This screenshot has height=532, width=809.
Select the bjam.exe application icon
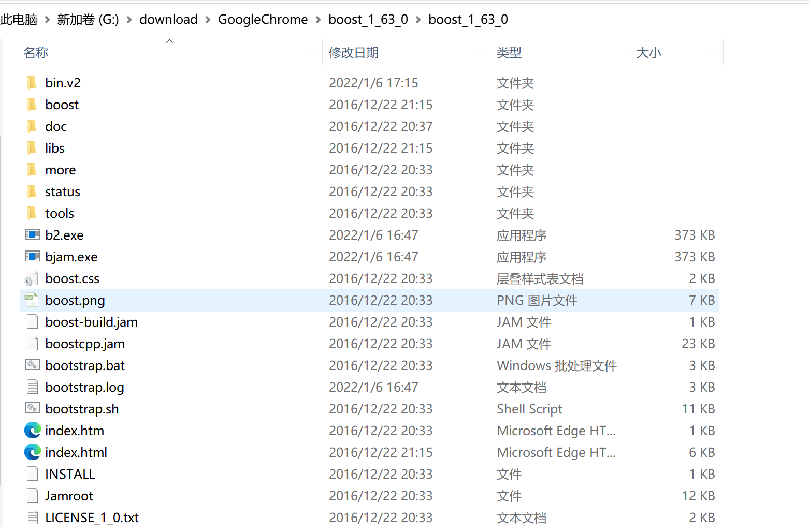[x=32, y=256]
